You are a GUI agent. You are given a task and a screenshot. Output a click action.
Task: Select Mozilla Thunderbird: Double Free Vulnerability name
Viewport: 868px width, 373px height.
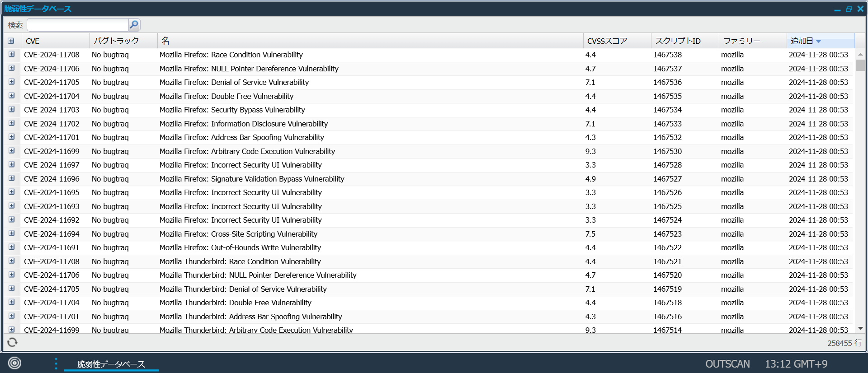pos(235,303)
